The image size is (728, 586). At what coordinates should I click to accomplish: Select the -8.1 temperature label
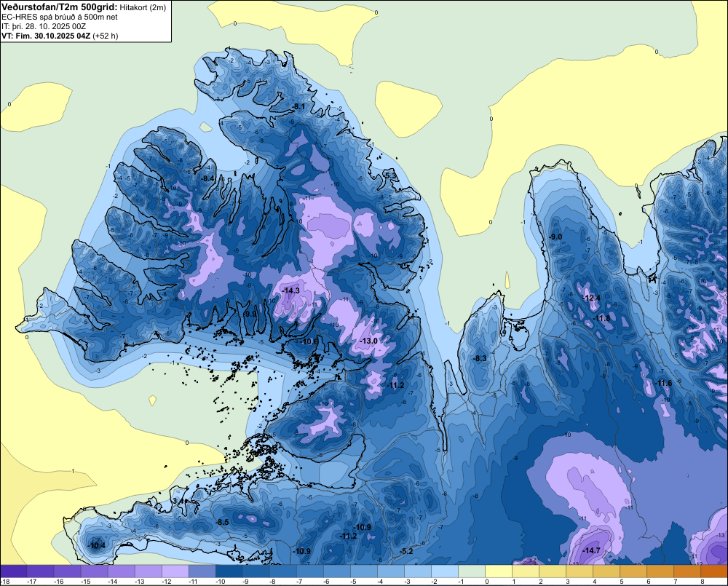pos(299,107)
